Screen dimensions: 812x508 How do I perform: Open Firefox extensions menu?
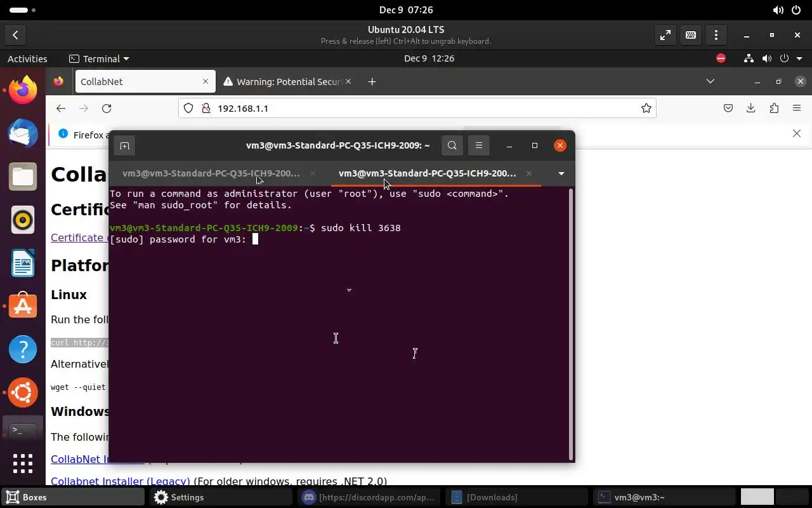point(774,109)
